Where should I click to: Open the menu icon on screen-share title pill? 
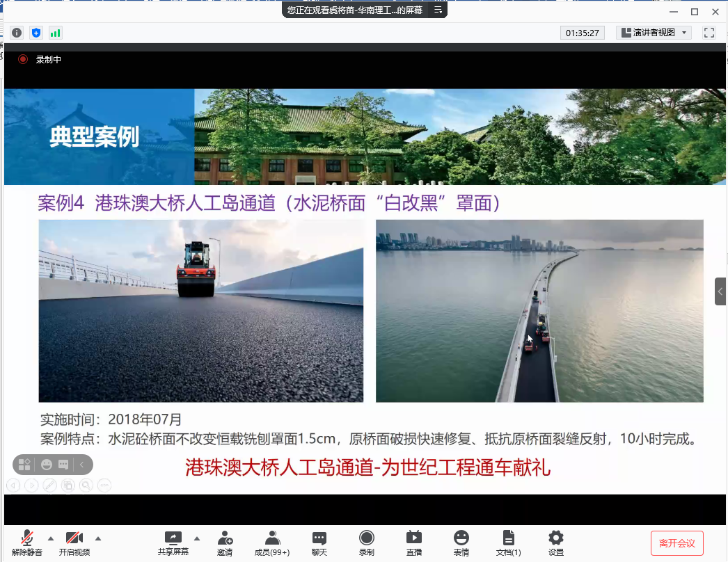[x=438, y=10]
